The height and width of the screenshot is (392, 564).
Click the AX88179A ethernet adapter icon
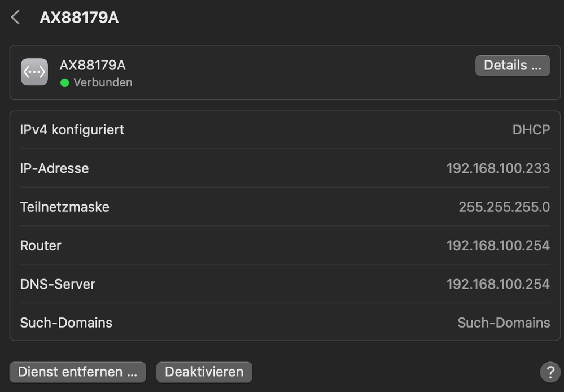click(x=34, y=72)
